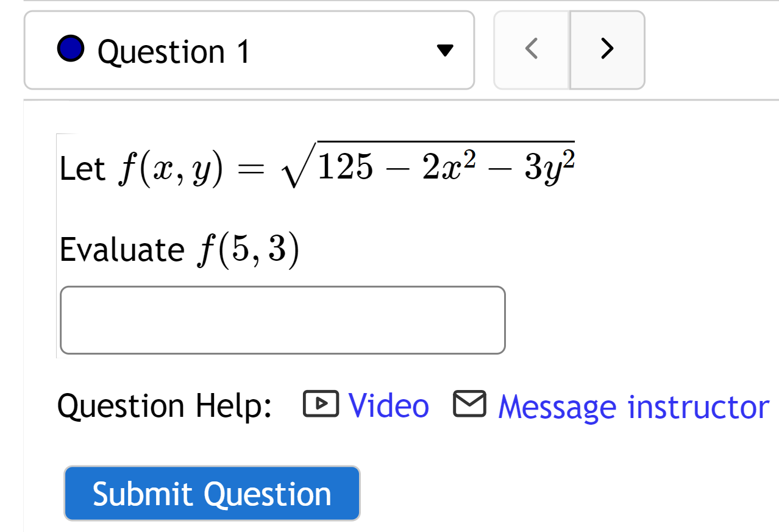779x532 pixels.
Task: Select the black dropdown triangle
Action: [x=445, y=51]
